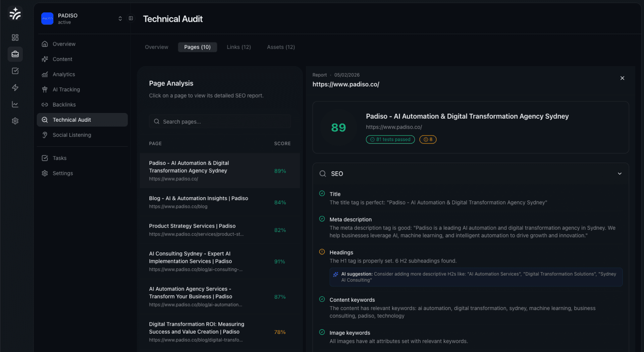Click the Content keywords check icon
The width and height of the screenshot is (644, 352).
point(322,299)
